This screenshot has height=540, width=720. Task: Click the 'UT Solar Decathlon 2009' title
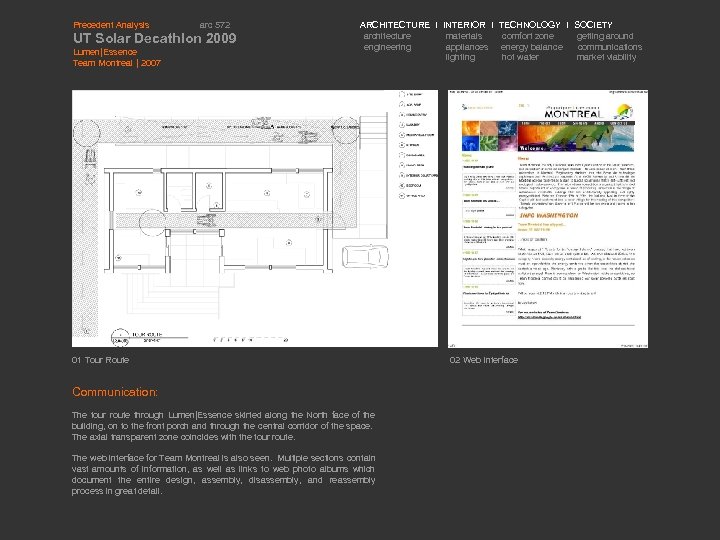pyautogui.click(x=155, y=38)
